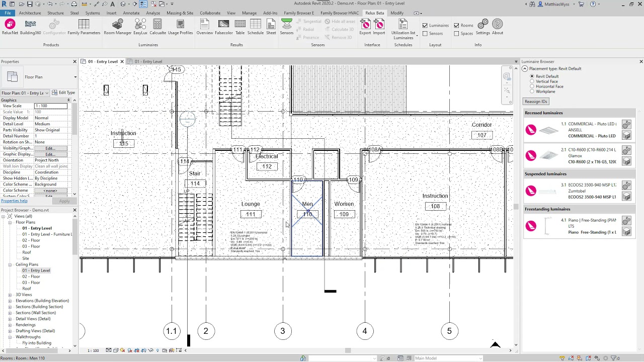Open the EasyLux tool
Viewport: 644px width, 362px height.
pos(140,27)
